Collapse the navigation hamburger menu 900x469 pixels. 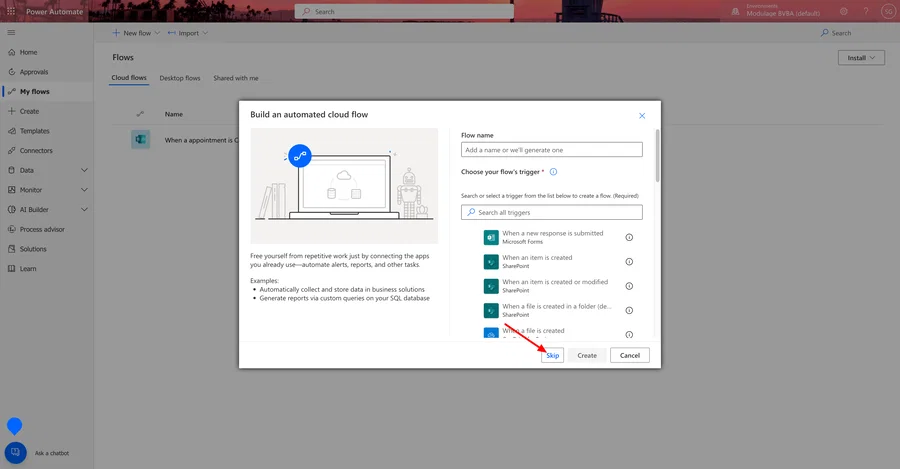(11, 33)
